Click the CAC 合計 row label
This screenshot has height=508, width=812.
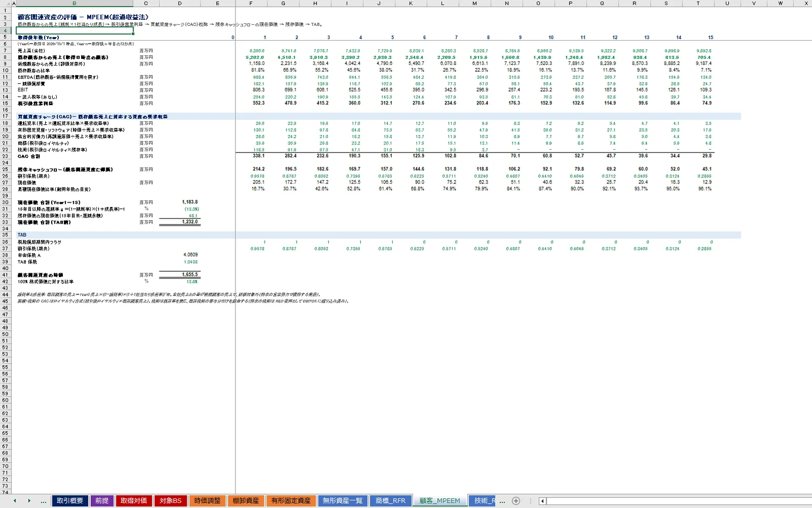pos(29,156)
